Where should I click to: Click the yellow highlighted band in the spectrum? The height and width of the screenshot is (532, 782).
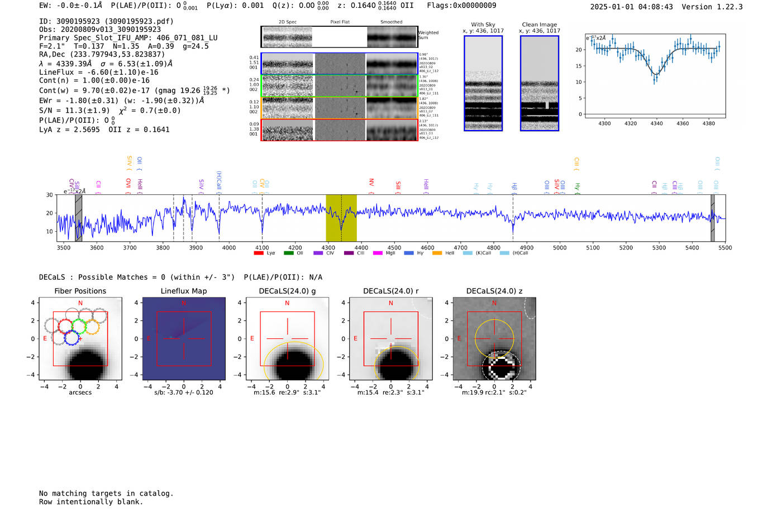(x=341, y=218)
